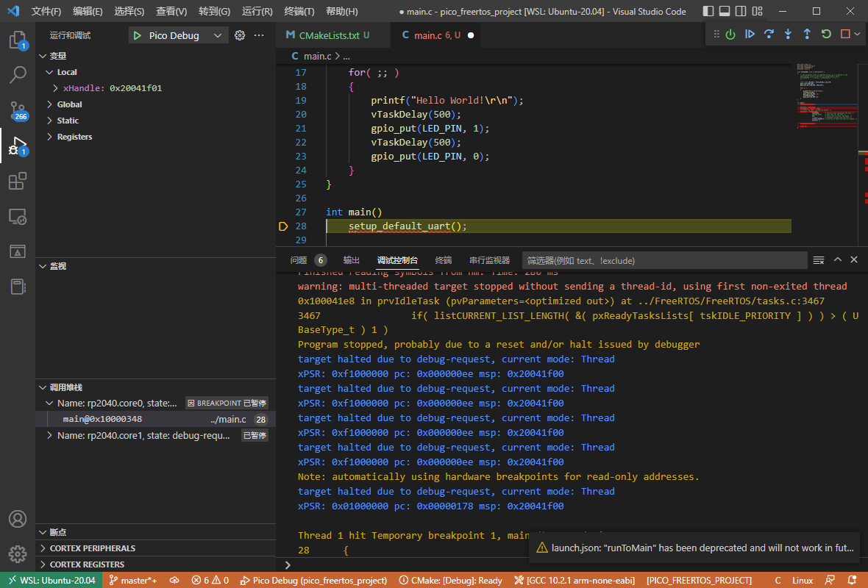Open debug view more actions ellipsis

[259, 35]
